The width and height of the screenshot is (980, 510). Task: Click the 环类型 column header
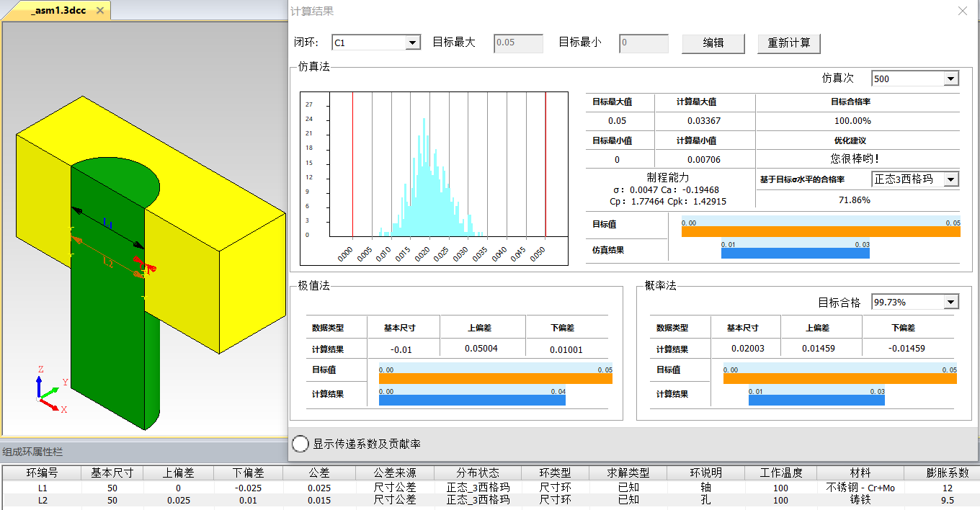point(556,473)
